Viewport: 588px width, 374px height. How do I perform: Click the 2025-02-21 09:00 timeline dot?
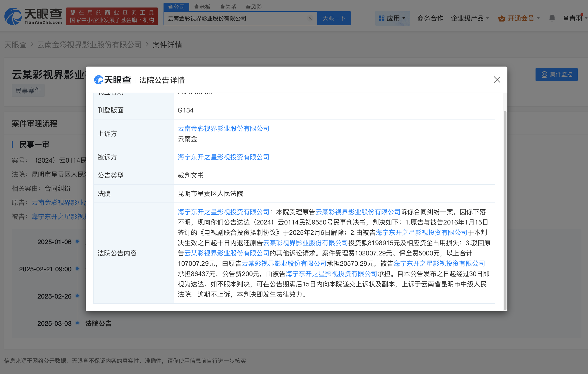[x=77, y=269]
